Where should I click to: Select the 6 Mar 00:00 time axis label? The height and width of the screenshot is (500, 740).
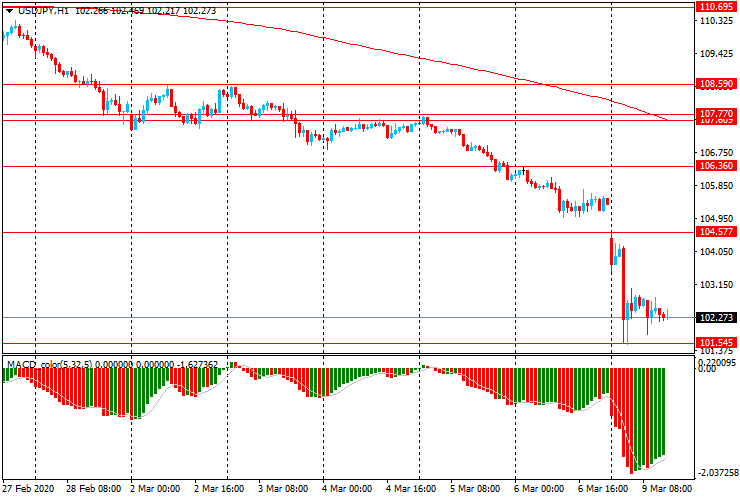click(539, 489)
